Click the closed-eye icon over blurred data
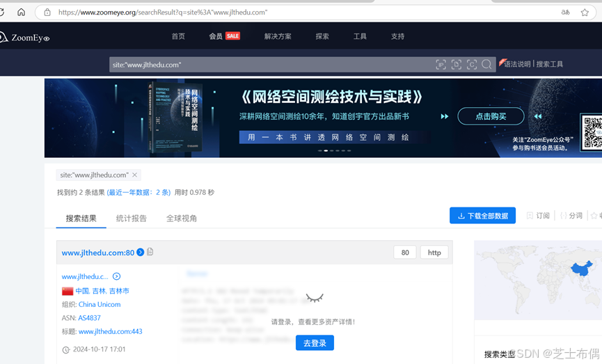The image size is (602, 364). click(315, 298)
